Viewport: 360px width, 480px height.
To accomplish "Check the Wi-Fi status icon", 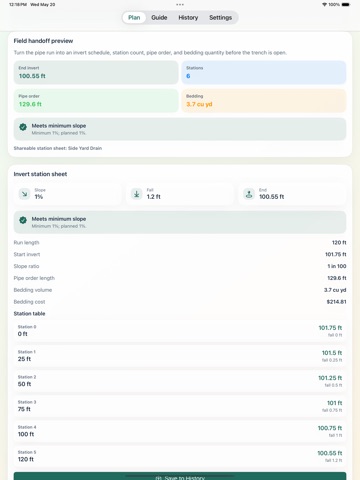I will point(324,5).
